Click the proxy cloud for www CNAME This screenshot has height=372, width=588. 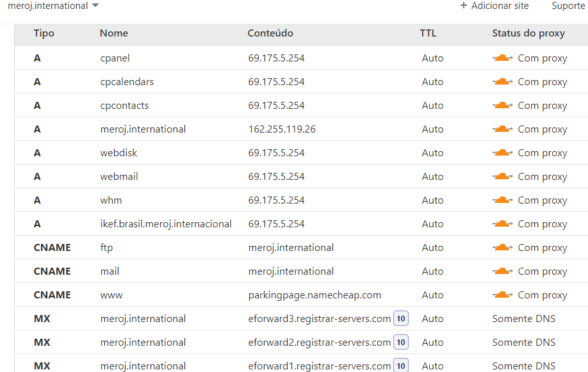[503, 295]
